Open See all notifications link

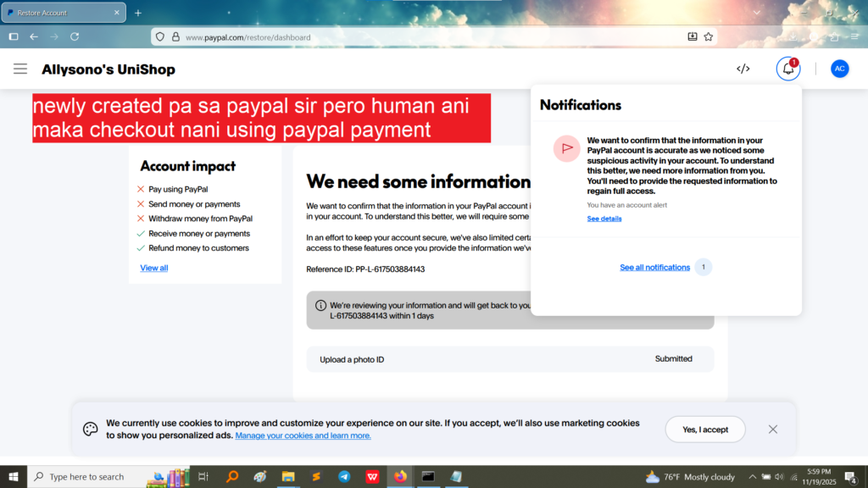click(x=654, y=268)
